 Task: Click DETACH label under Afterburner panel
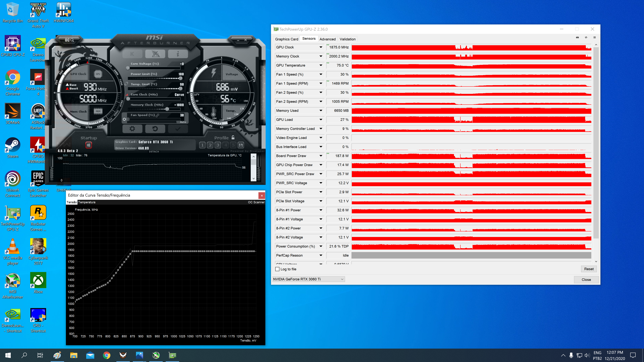tap(154, 152)
